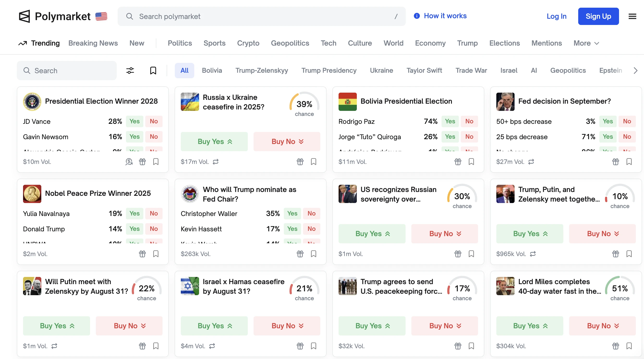Viewport: 644px width, 359px height.
Task: Bookmark the Putin meets Zelenskyy August 31 card
Action: [x=156, y=346]
